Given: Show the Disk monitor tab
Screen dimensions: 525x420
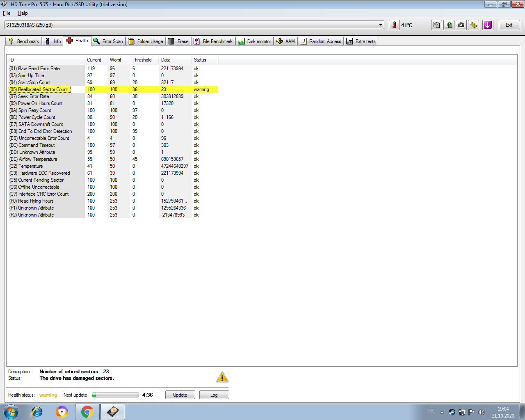Looking at the screenshot, I should [x=255, y=41].
